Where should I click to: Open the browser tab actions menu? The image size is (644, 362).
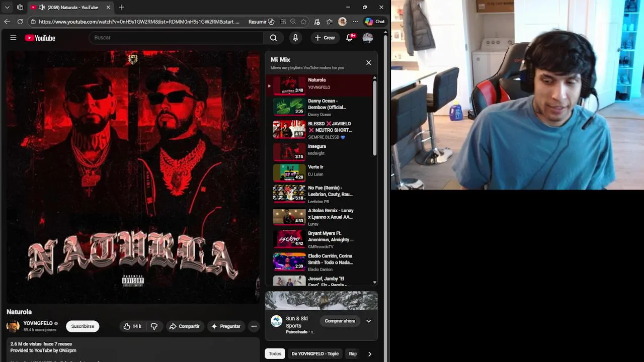7,8
